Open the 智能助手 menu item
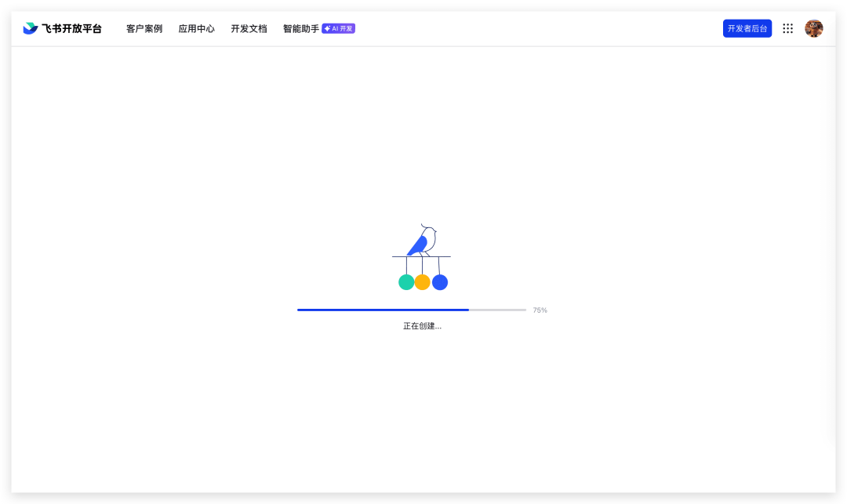This screenshot has height=504, width=847. coord(301,28)
